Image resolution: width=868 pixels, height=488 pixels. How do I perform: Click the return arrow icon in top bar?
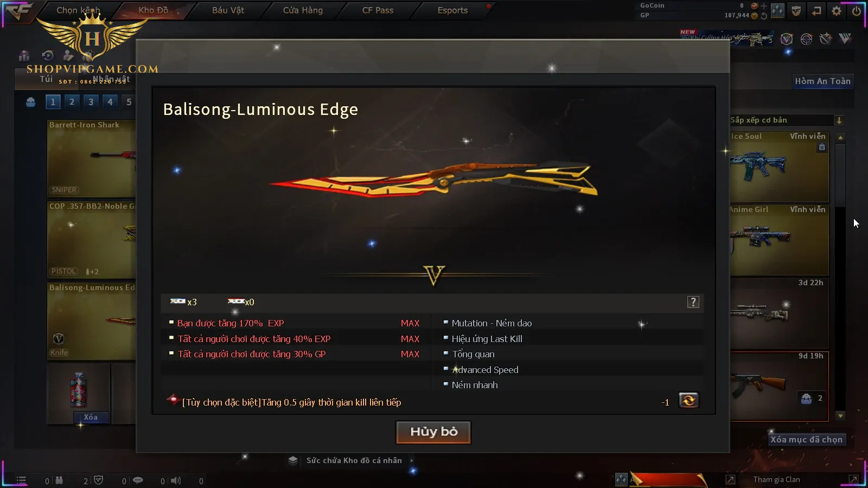(816, 11)
